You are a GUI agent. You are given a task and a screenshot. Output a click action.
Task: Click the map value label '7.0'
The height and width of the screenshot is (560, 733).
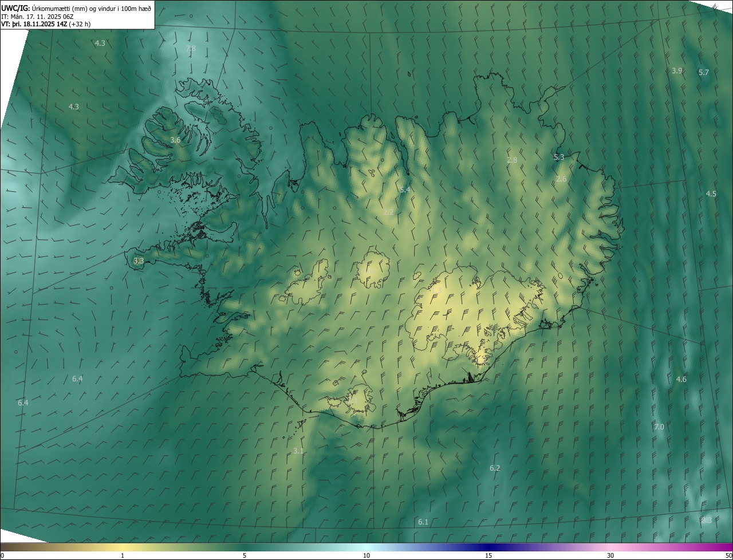coord(659,427)
